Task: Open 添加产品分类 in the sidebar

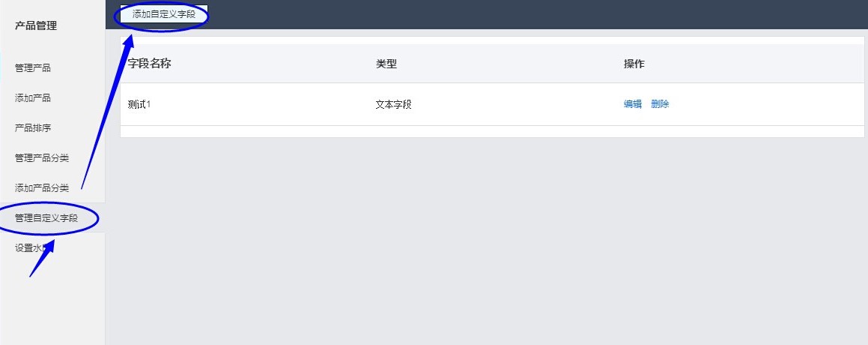Action: [42, 188]
